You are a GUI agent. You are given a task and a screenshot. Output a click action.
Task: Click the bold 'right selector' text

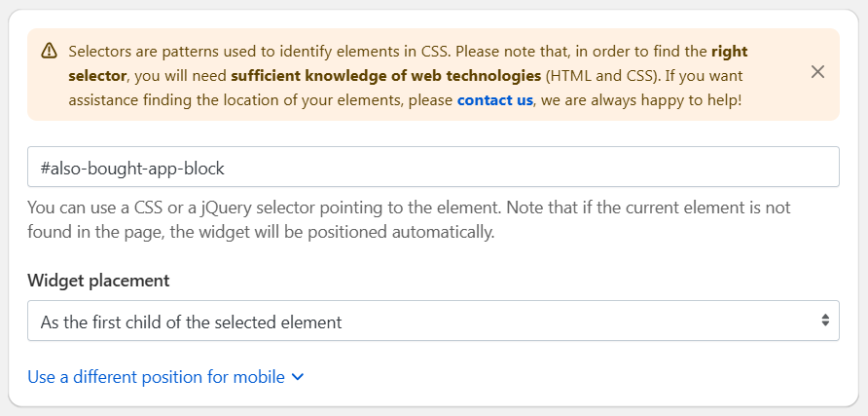(x=408, y=63)
